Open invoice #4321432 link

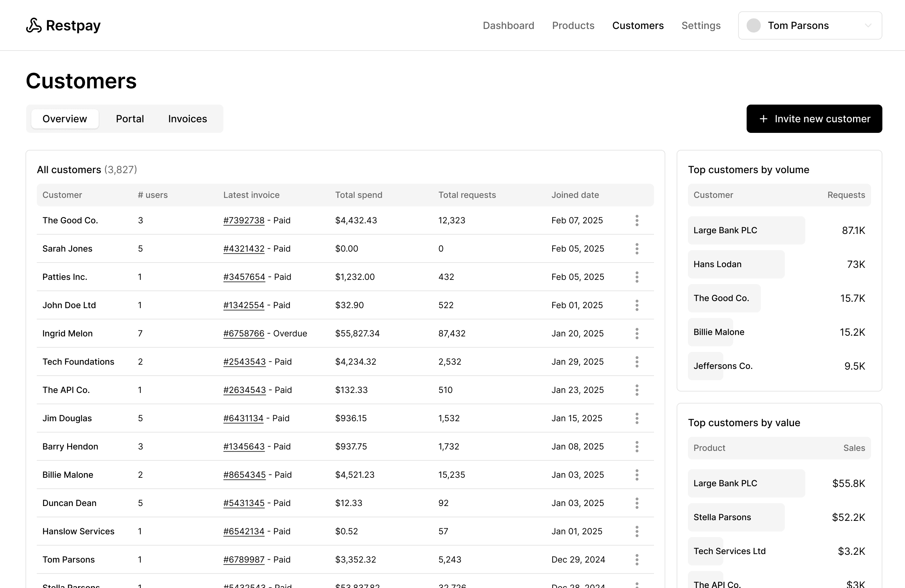244,248
